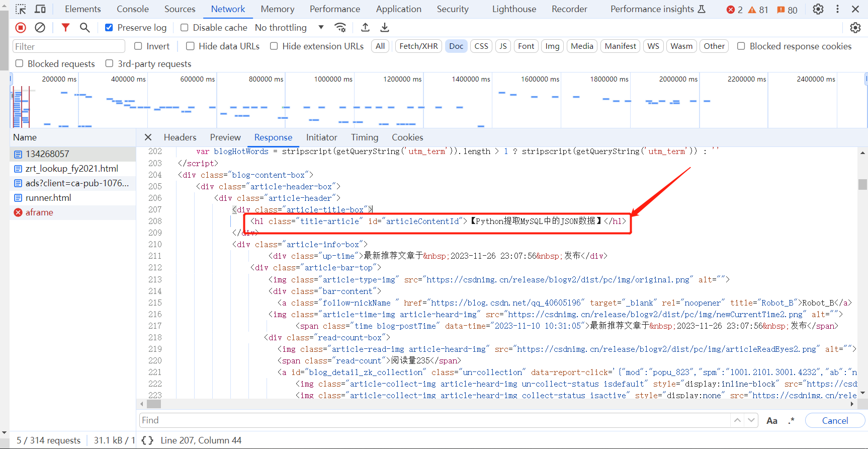Import HAR file upload icon
The image size is (868, 449).
click(366, 28)
